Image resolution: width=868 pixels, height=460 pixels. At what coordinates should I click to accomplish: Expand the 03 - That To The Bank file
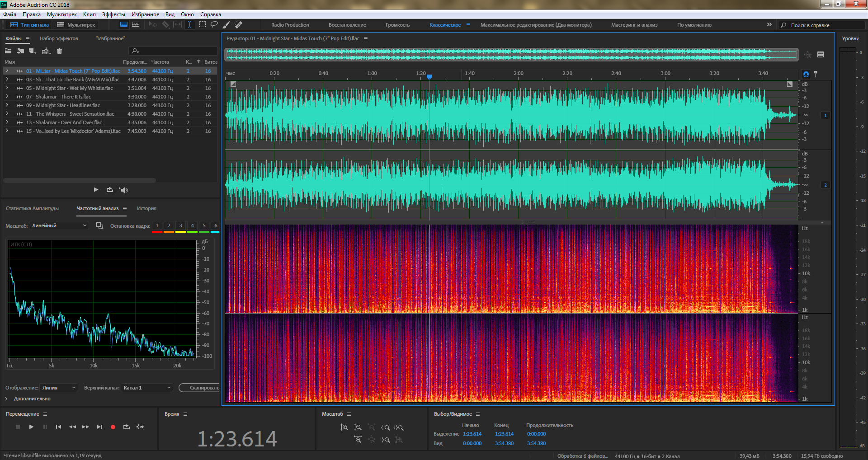pos(7,80)
